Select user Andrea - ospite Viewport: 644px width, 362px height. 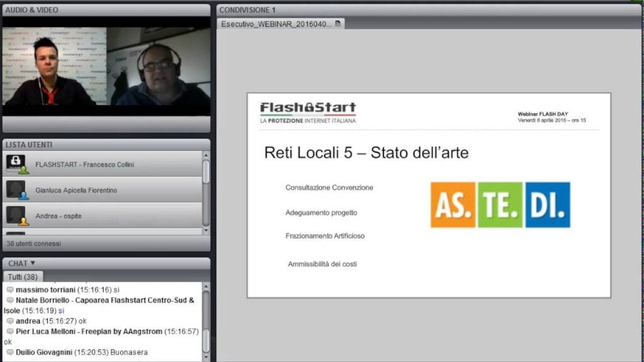click(103, 216)
